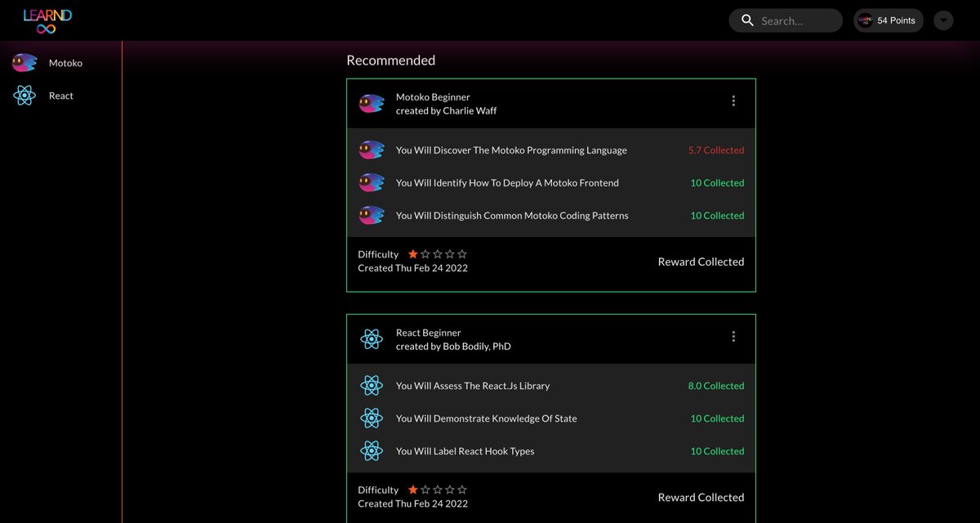Click React card 'Created Thu Feb 24 2022'
This screenshot has height=523, width=980.
tap(412, 503)
